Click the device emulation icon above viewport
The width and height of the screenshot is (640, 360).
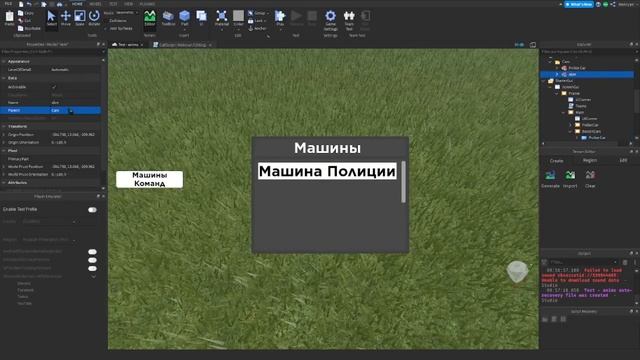coord(533,44)
